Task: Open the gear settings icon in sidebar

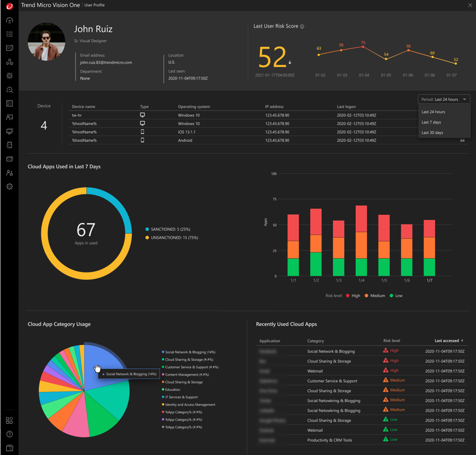Action: (x=10, y=187)
